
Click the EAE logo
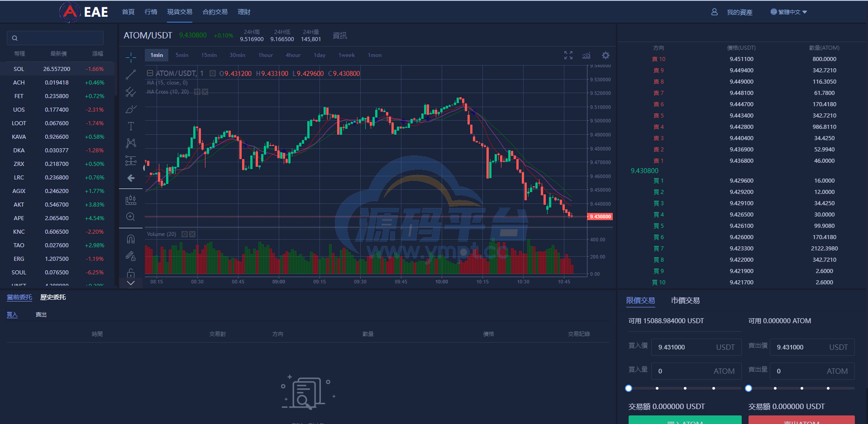click(84, 12)
